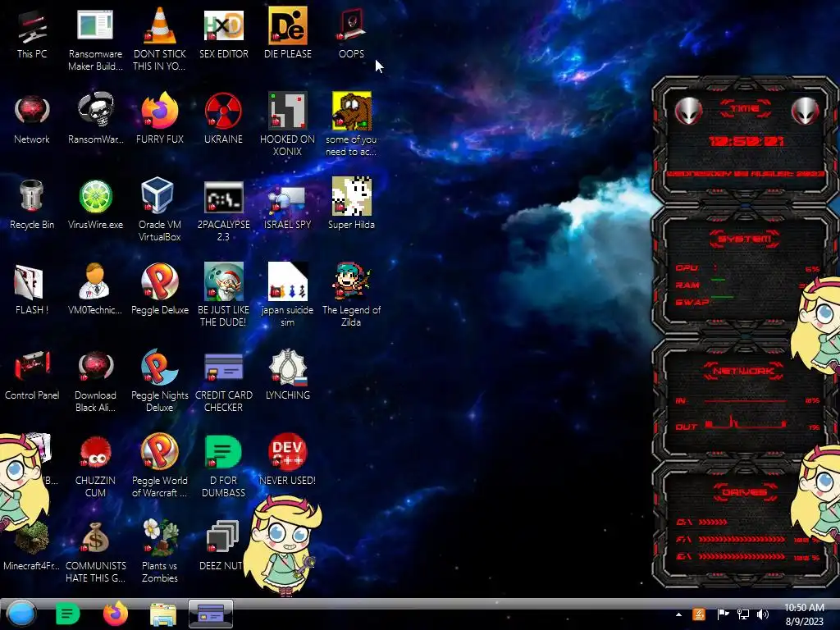Select the Minecraft4Fr block icon
840x630 pixels.
tap(32, 538)
